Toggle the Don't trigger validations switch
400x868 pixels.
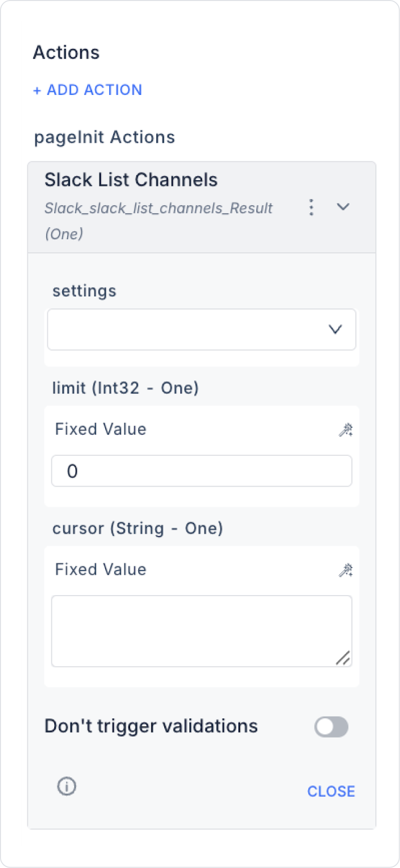coord(331,727)
